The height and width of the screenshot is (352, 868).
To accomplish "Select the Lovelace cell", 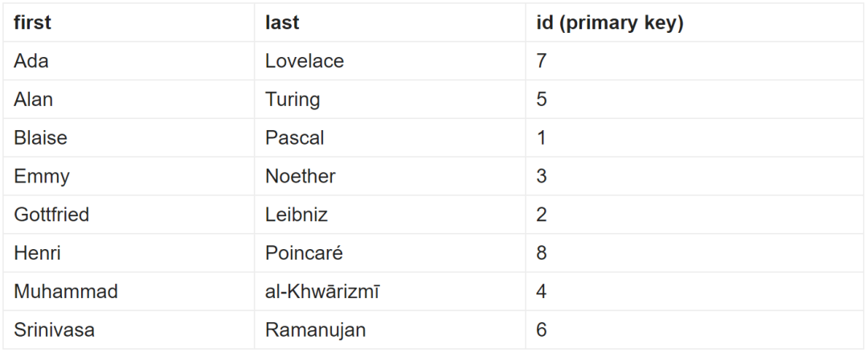I will point(305,61).
